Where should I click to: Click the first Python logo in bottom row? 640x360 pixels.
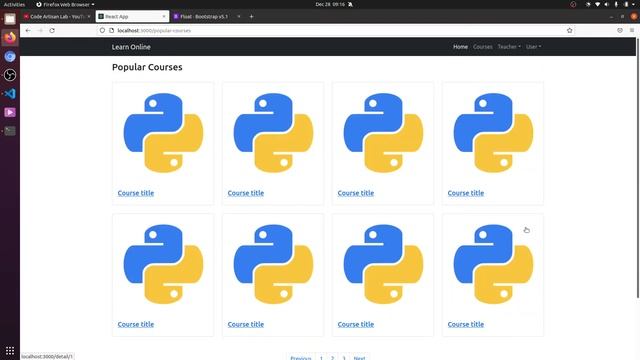click(x=163, y=264)
